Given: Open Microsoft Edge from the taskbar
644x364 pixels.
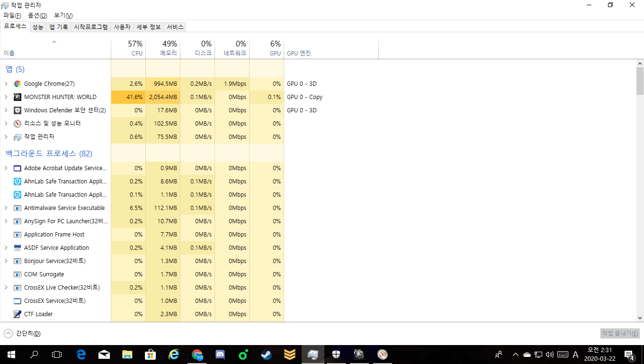Looking at the screenshot, I should point(81,355).
